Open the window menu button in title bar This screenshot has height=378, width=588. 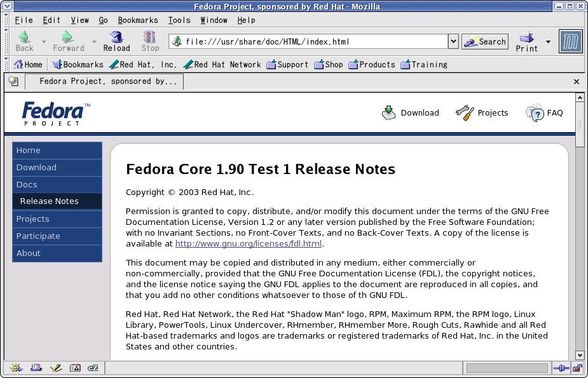pos(7,6)
